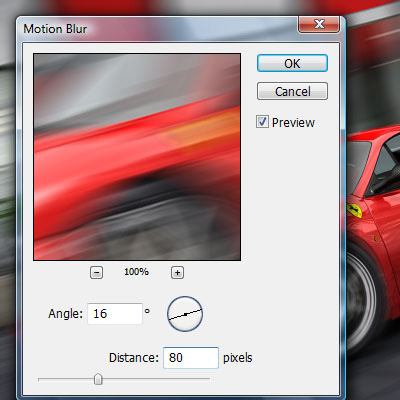Click the 100% preview zoom label
400x400 pixels.
click(x=136, y=272)
